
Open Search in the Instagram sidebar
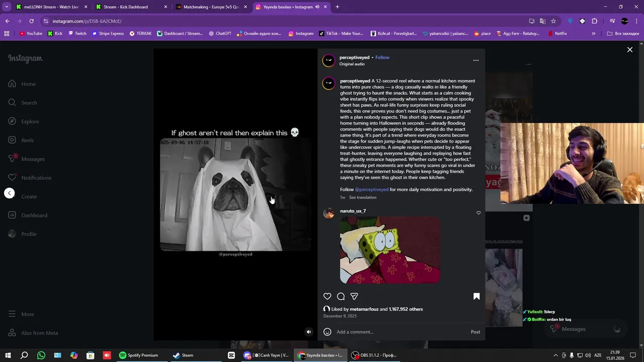23,103
